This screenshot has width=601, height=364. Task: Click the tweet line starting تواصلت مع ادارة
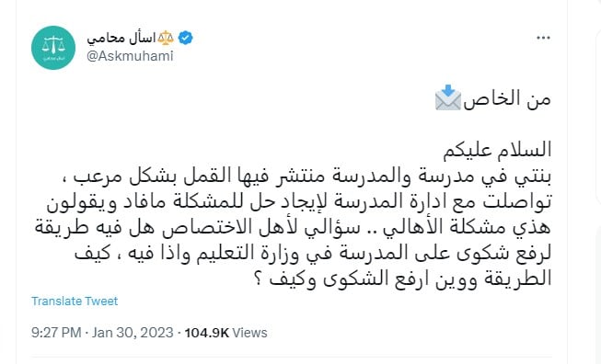[299, 202]
